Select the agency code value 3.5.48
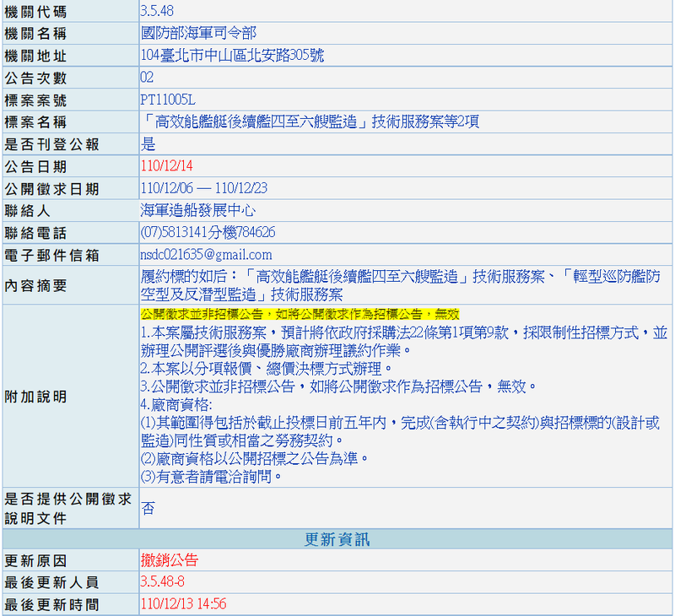Screen dimensions: 675x616 pos(157,11)
